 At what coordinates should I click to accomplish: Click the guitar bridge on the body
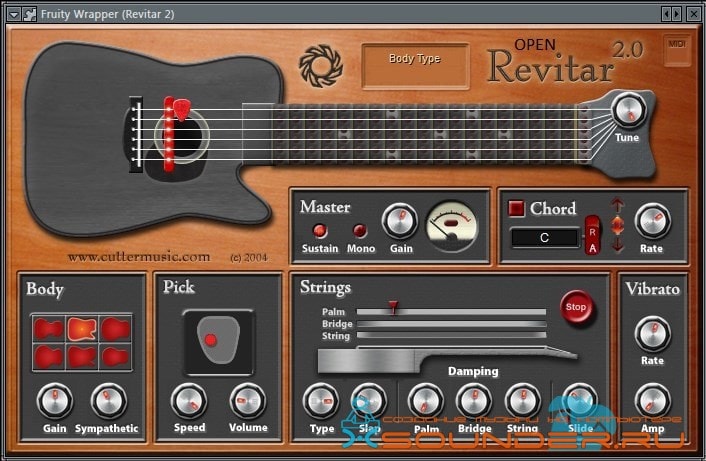(136, 134)
